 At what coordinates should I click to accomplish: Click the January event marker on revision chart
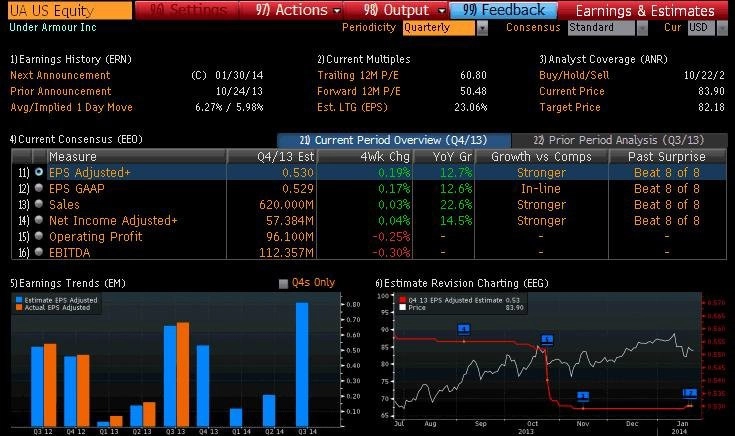point(690,393)
